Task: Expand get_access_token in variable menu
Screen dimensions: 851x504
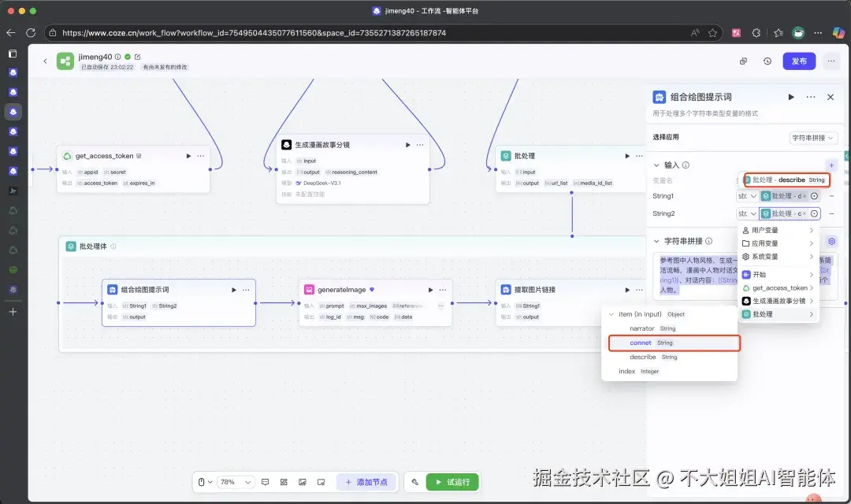Action: pos(779,288)
